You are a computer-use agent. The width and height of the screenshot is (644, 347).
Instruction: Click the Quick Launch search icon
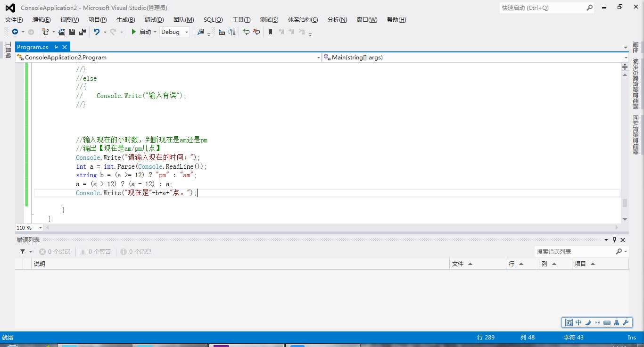(x=589, y=8)
